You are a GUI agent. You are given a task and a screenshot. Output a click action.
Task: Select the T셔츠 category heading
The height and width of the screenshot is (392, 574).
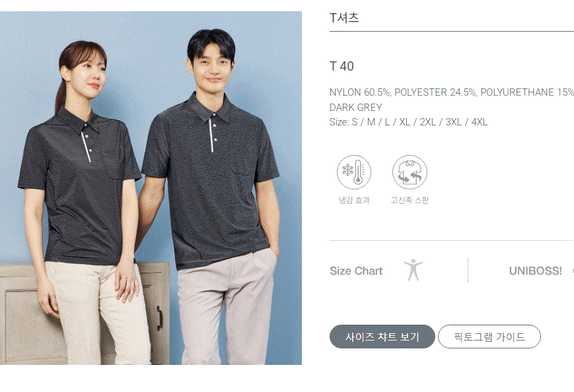coord(344,18)
